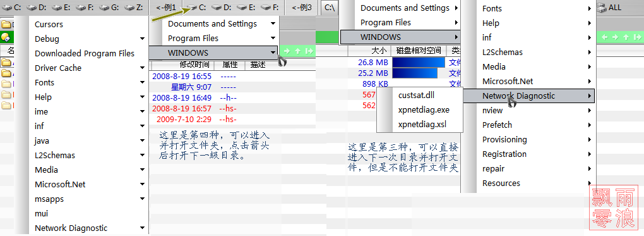Expand Fonts dropdown arrow in left menu
This screenshot has height=236, width=644.
point(143,82)
